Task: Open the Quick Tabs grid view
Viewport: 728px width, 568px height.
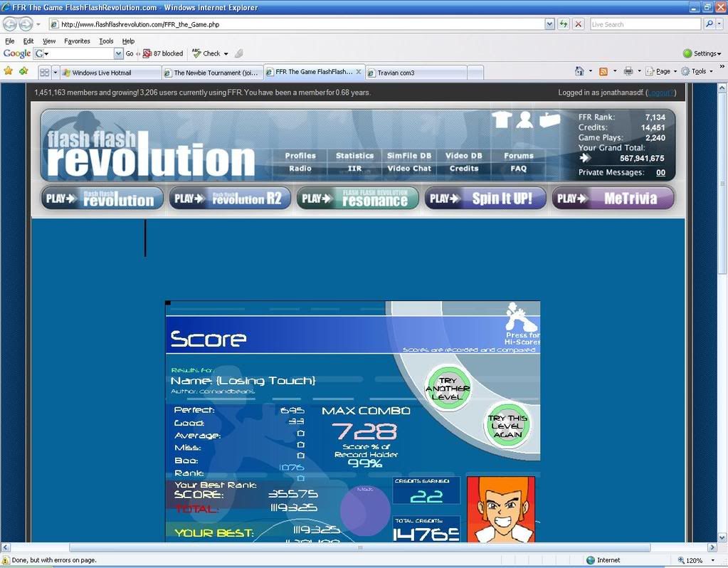Action: (x=44, y=72)
